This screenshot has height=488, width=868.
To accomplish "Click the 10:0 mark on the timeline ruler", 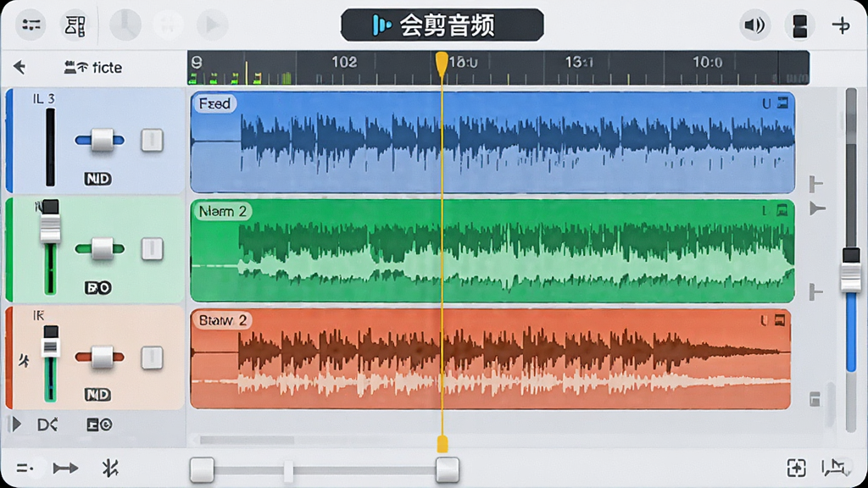I will pyautogui.click(x=708, y=62).
